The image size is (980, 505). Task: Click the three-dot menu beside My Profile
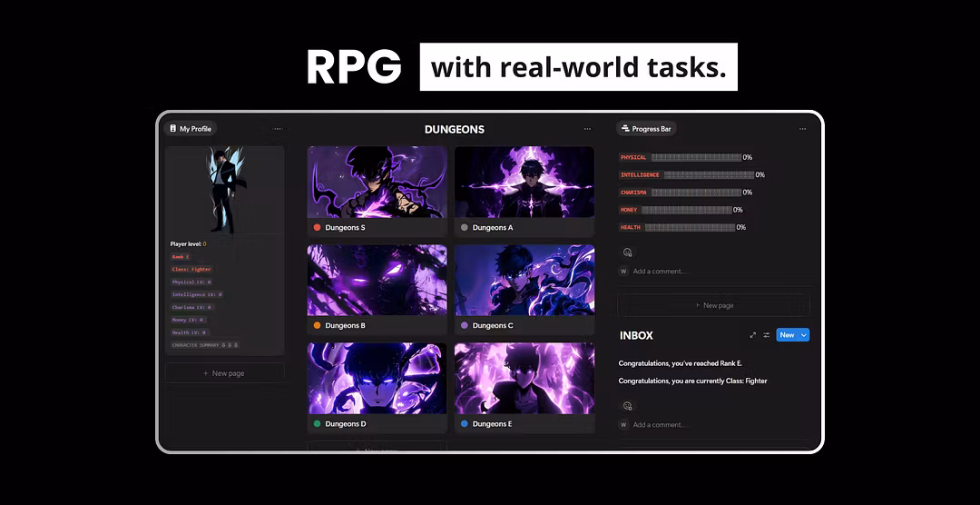coord(278,129)
